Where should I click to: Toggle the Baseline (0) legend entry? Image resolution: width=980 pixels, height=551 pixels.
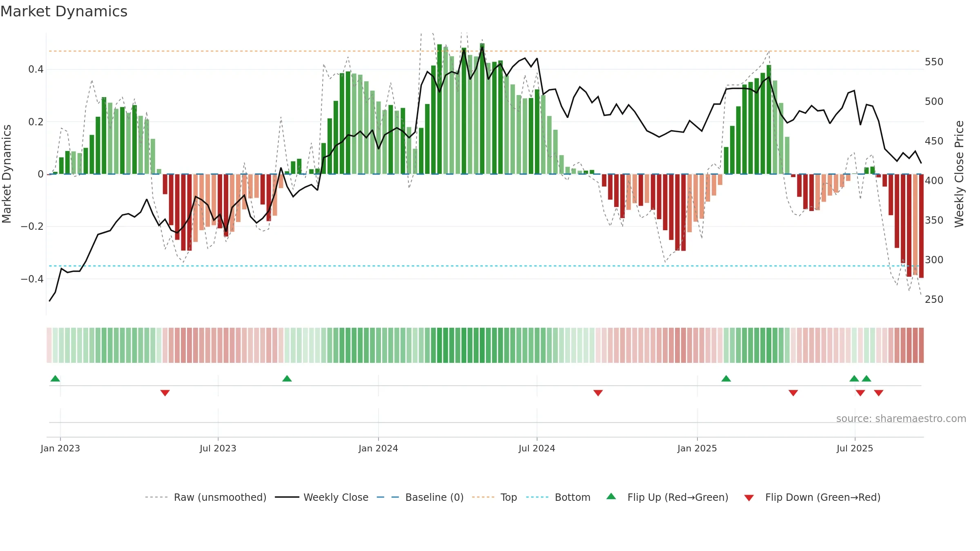pyautogui.click(x=420, y=497)
